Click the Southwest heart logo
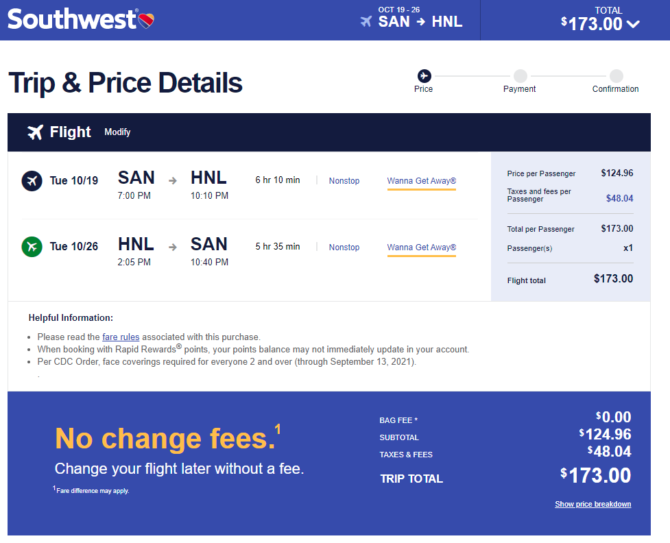 (x=146, y=20)
